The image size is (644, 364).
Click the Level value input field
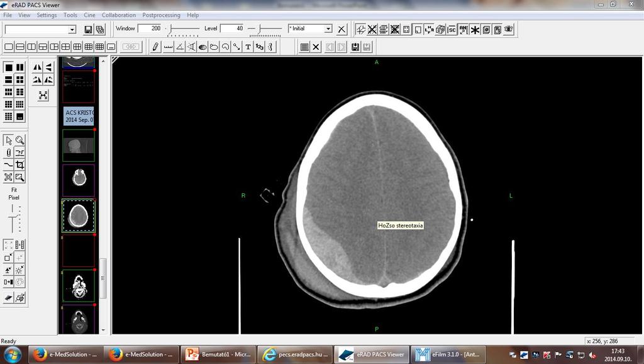click(233, 28)
